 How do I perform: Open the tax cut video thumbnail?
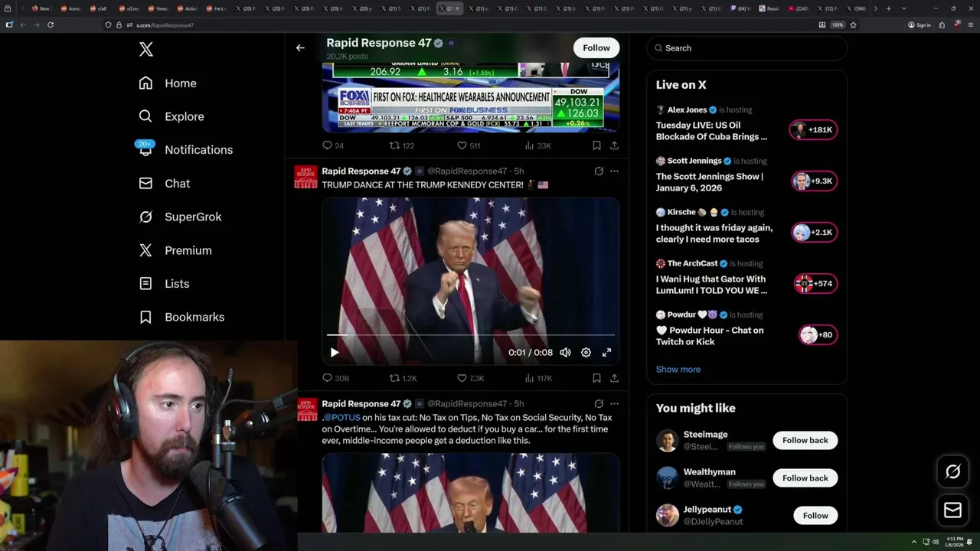pos(471,493)
